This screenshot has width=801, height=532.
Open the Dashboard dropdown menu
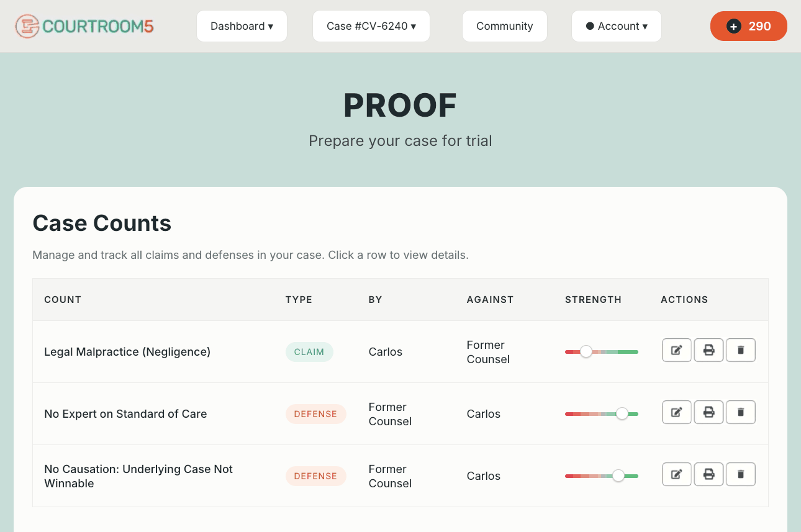[x=242, y=26]
